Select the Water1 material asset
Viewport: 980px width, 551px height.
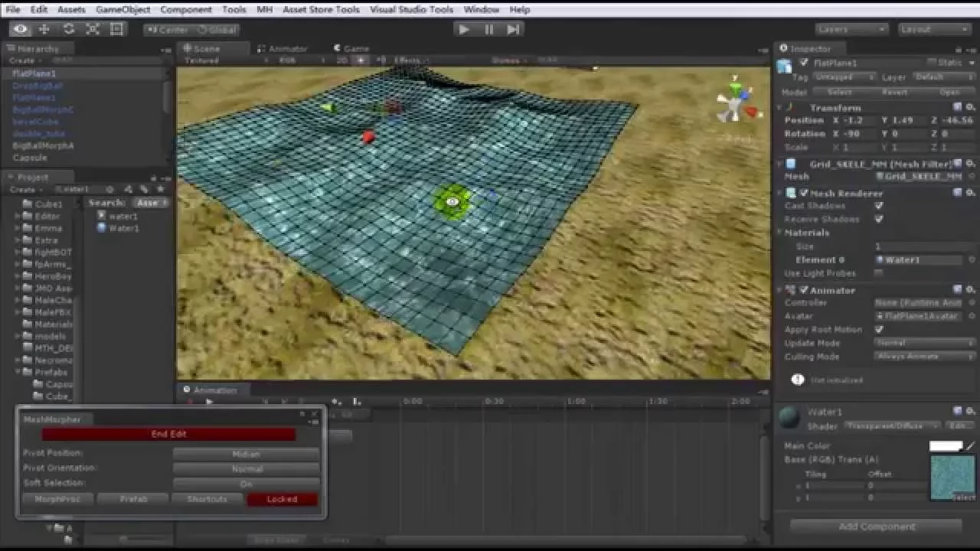tap(117, 228)
